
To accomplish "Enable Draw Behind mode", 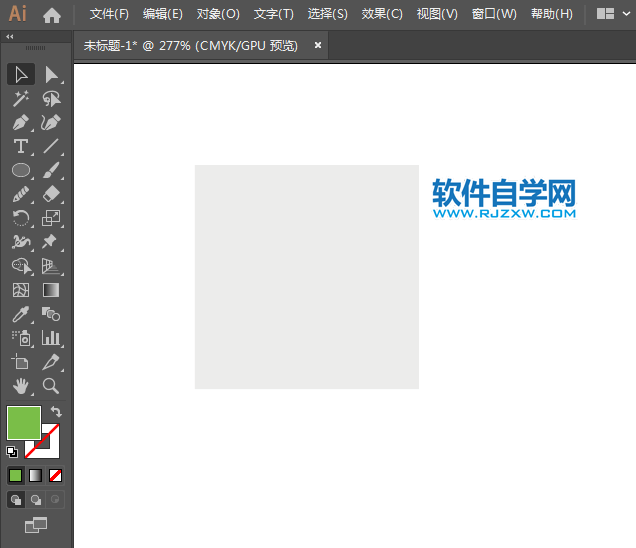I will tap(36, 500).
